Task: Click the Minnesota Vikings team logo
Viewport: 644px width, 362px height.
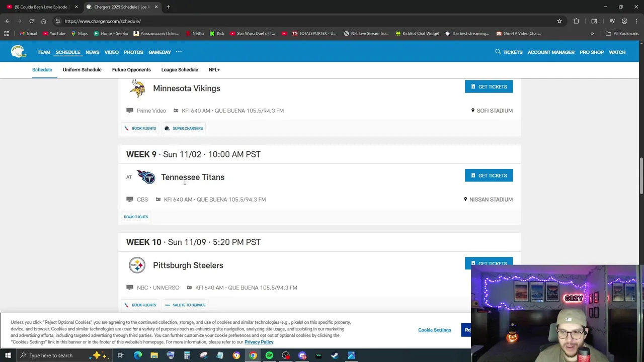Action: 137,88
